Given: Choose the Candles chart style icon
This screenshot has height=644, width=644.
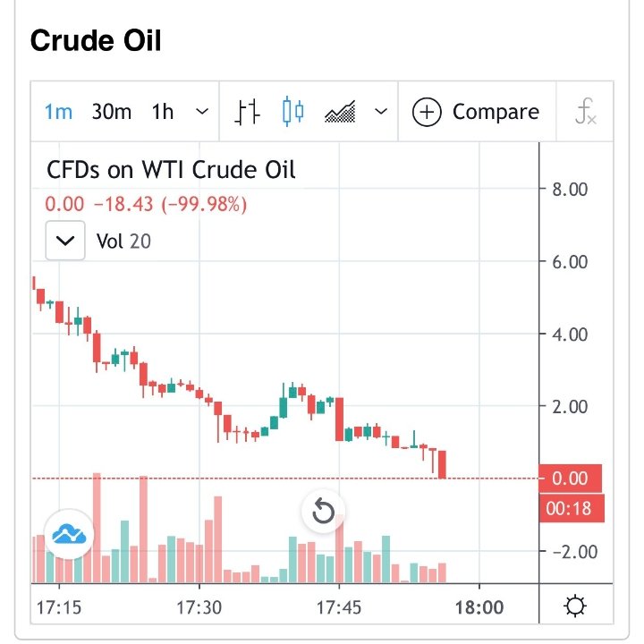Looking at the screenshot, I should [x=292, y=113].
